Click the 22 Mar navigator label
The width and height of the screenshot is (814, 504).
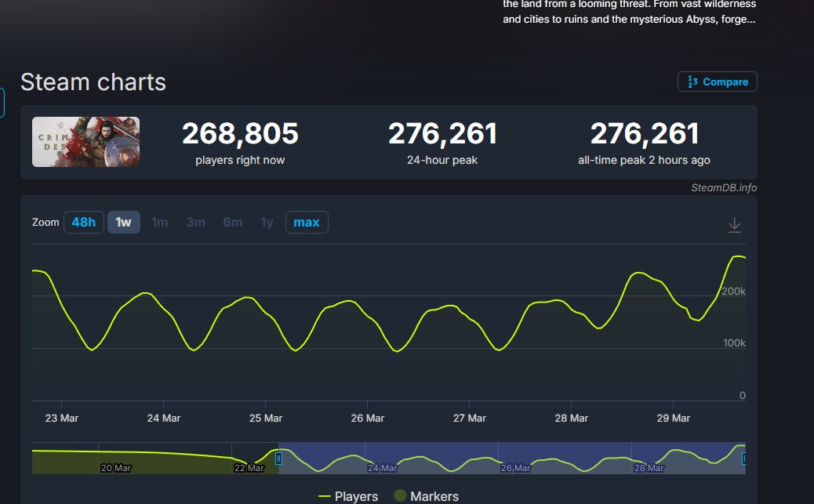(249, 468)
